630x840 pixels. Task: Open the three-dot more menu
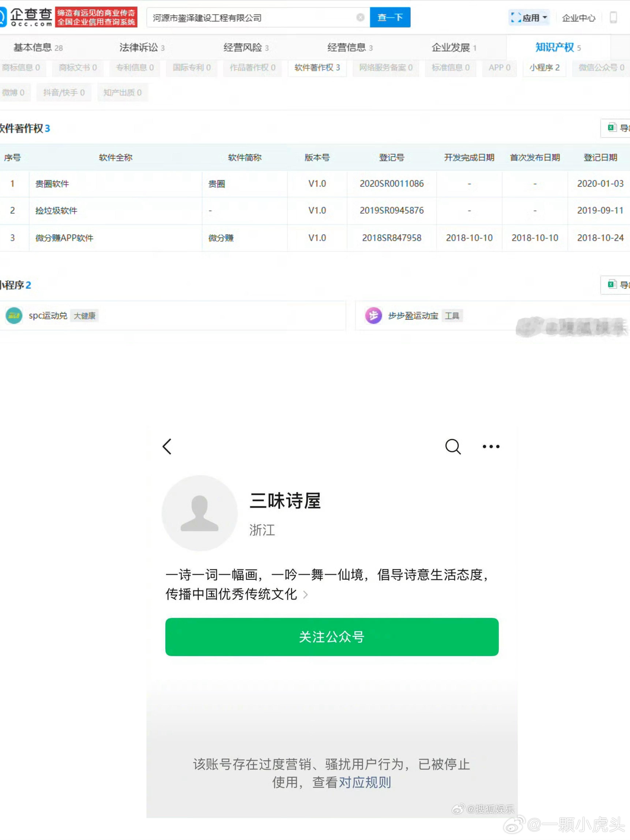(491, 447)
